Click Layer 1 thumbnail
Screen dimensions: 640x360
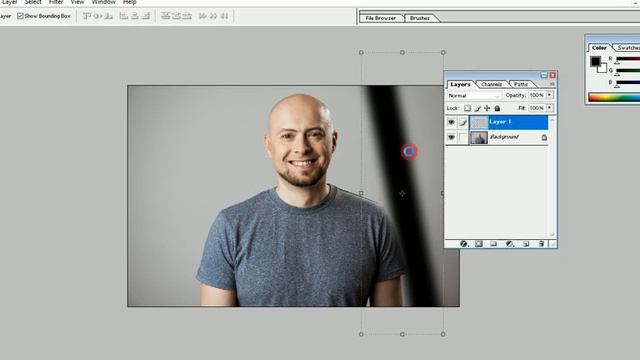(x=479, y=122)
